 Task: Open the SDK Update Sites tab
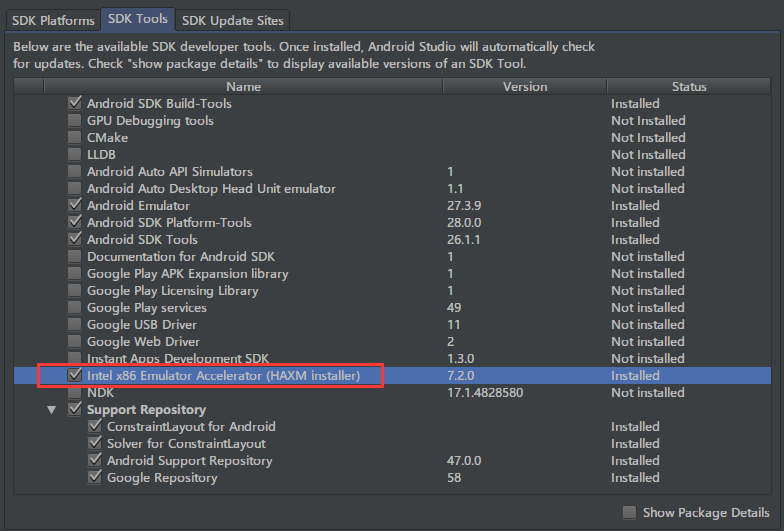coord(233,20)
